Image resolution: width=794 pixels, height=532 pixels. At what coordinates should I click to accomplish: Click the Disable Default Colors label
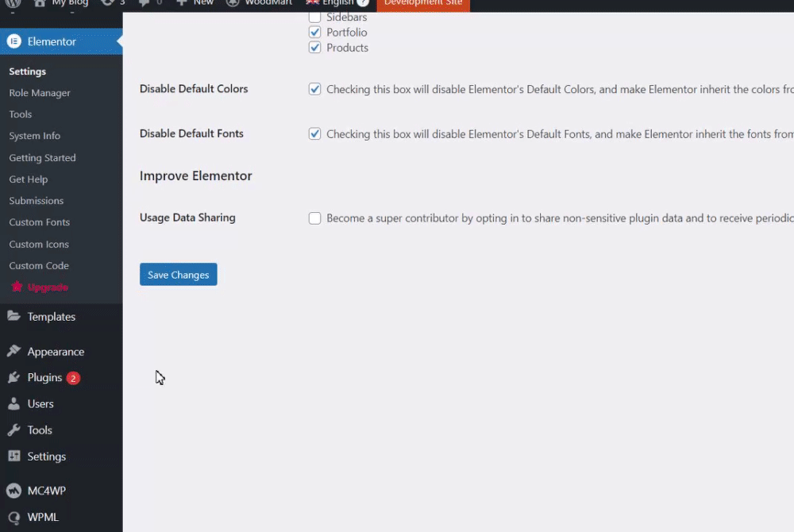(x=194, y=89)
